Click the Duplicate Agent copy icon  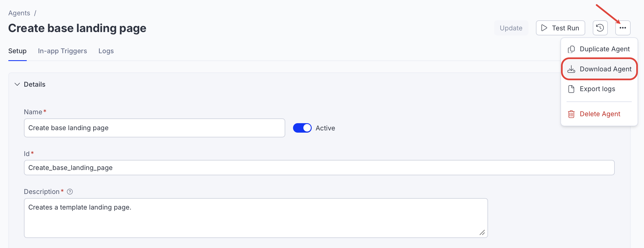click(x=571, y=49)
